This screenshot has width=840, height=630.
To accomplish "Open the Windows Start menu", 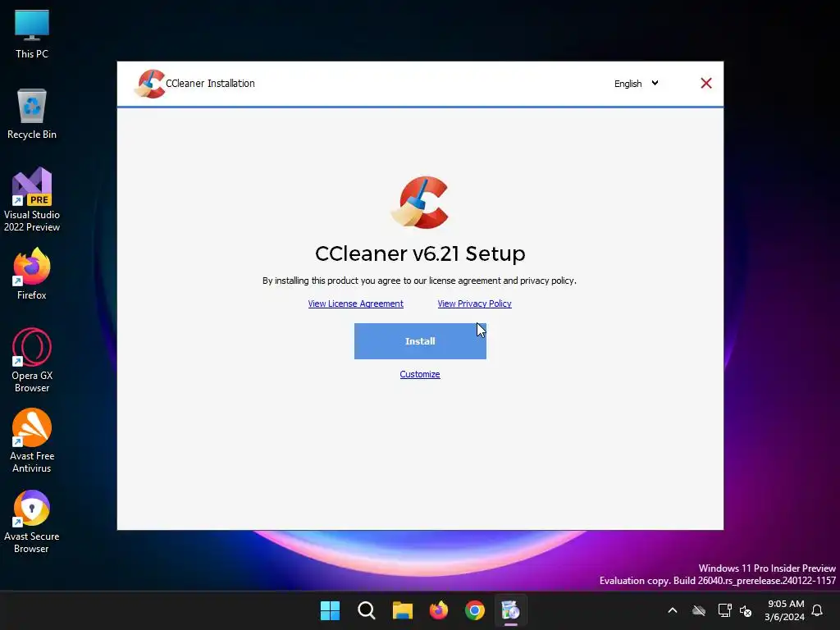I will tap(330, 610).
